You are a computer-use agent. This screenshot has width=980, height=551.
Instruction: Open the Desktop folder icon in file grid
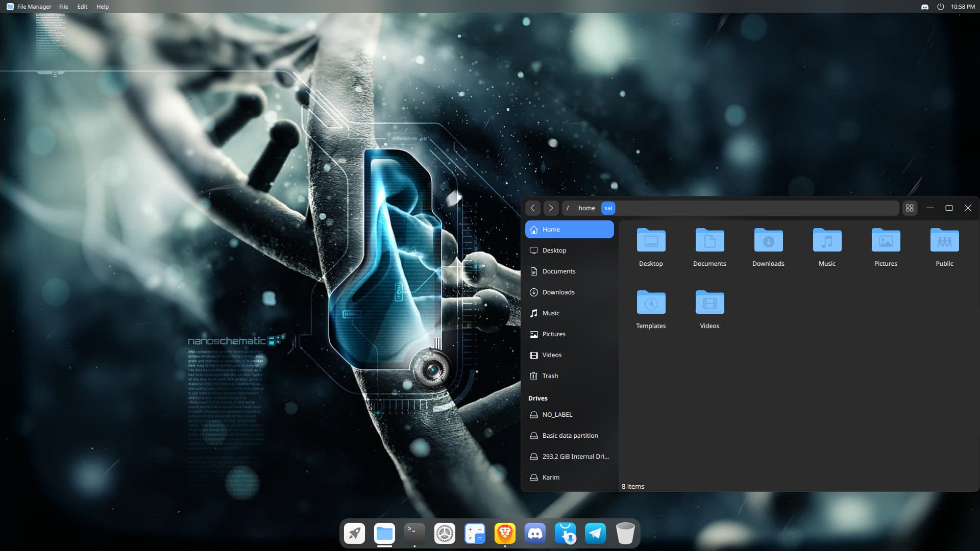pos(651,240)
